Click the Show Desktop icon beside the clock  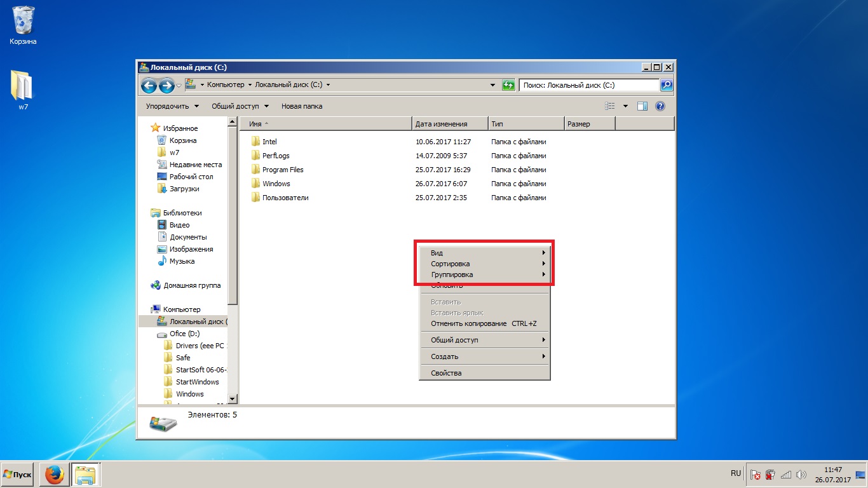pyautogui.click(x=860, y=475)
